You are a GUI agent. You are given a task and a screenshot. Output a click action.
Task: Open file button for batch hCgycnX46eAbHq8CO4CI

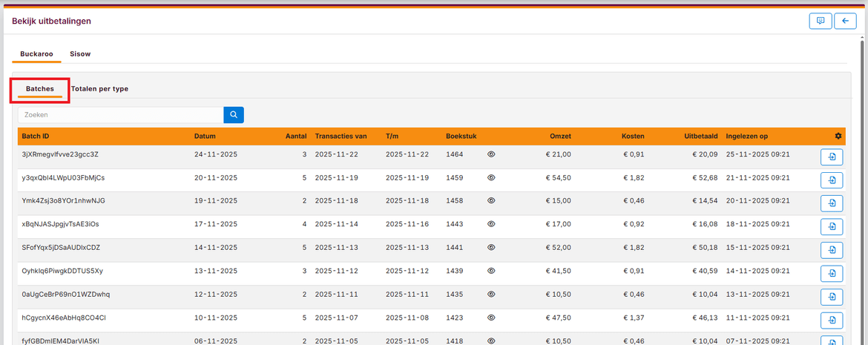click(832, 320)
